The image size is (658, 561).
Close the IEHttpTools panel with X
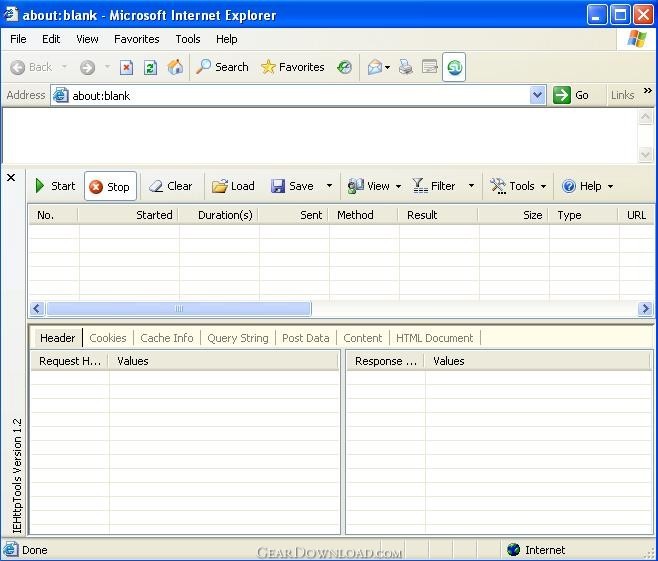11,177
